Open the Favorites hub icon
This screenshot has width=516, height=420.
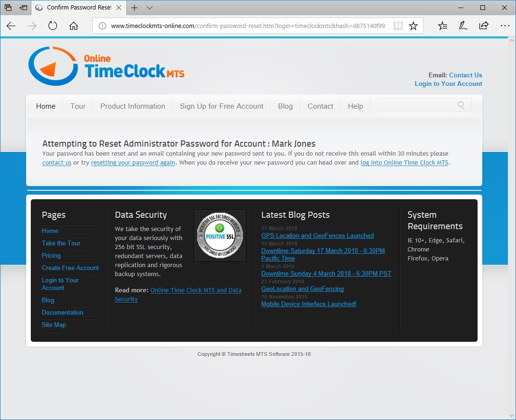pyautogui.click(x=443, y=26)
